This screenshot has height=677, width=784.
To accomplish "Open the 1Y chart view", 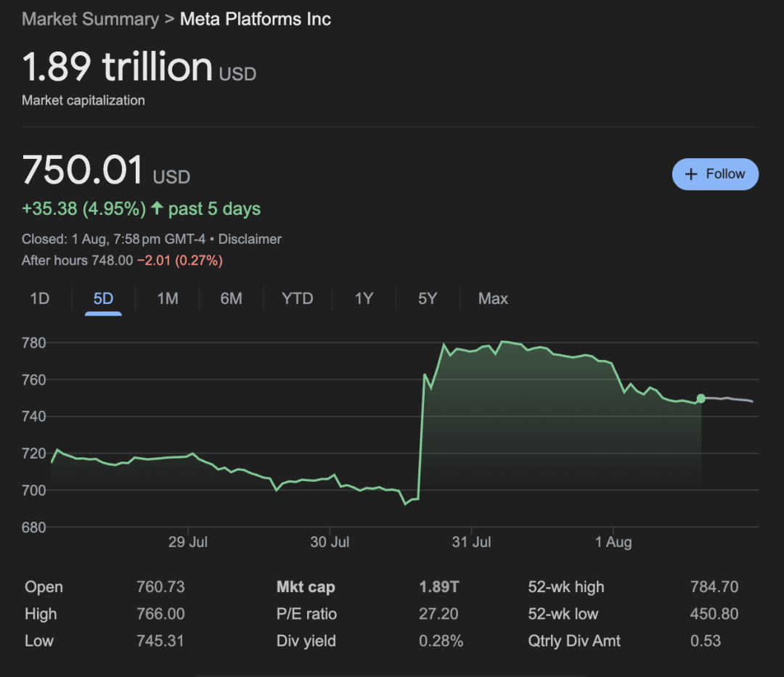I will 364,298.
